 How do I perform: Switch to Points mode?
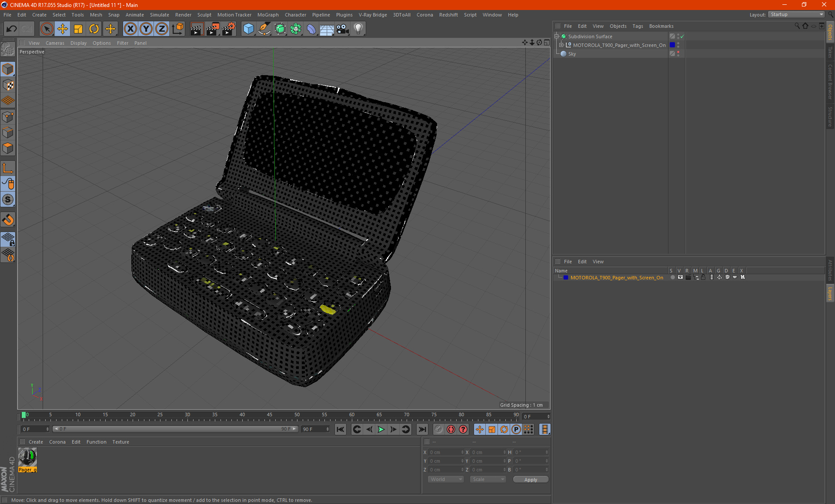[x=8, y=117]
